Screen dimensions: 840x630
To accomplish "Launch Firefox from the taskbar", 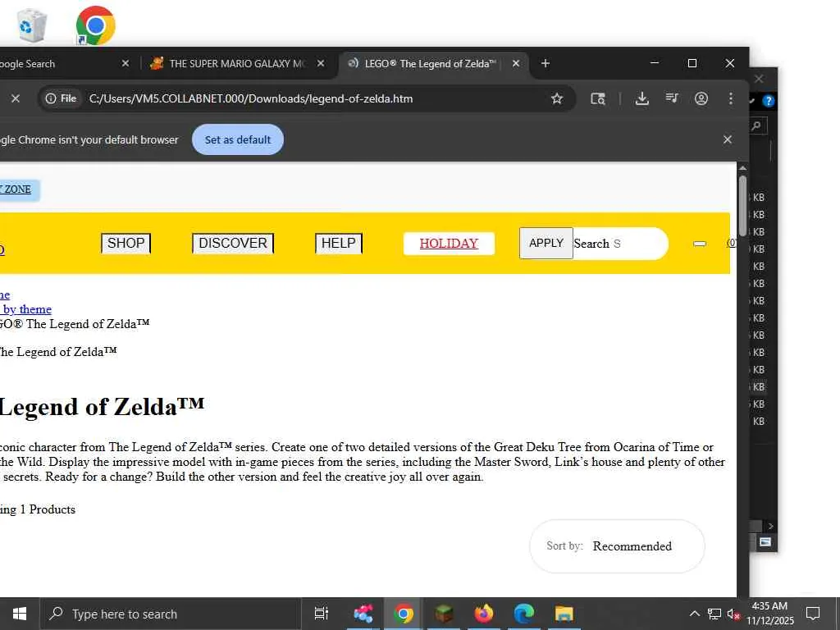I will click(484, 614).
